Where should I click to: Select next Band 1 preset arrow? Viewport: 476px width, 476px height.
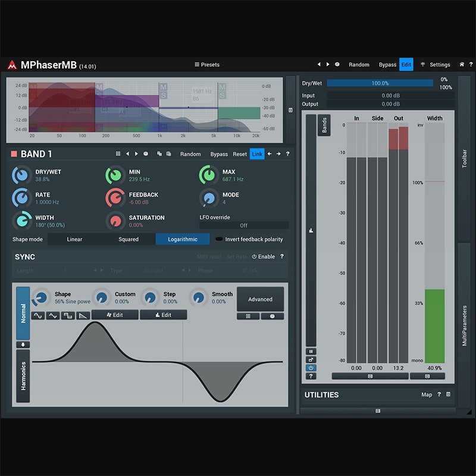pos(137,154)
